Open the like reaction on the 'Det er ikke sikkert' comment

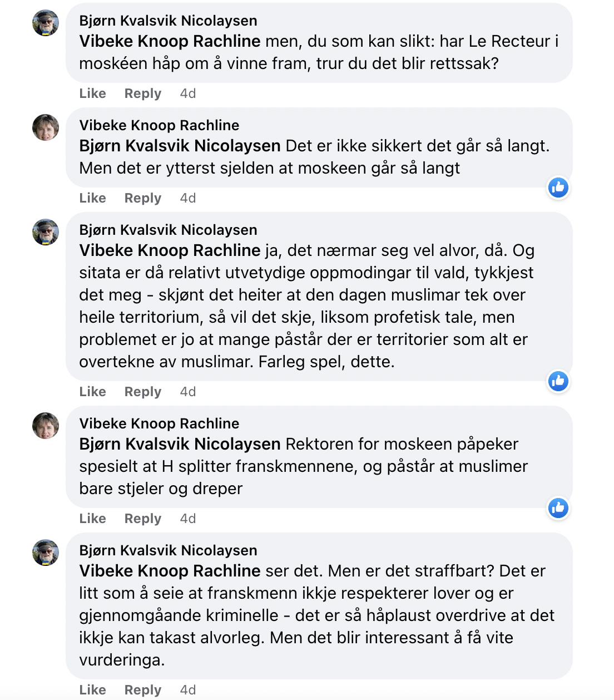coord(558,188)
